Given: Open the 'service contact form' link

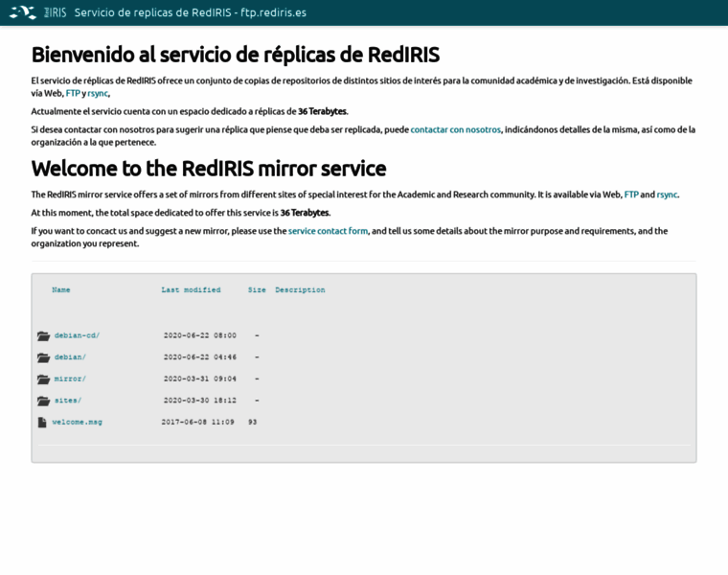Looking at the screenshot, I should [x=328, y=231].
